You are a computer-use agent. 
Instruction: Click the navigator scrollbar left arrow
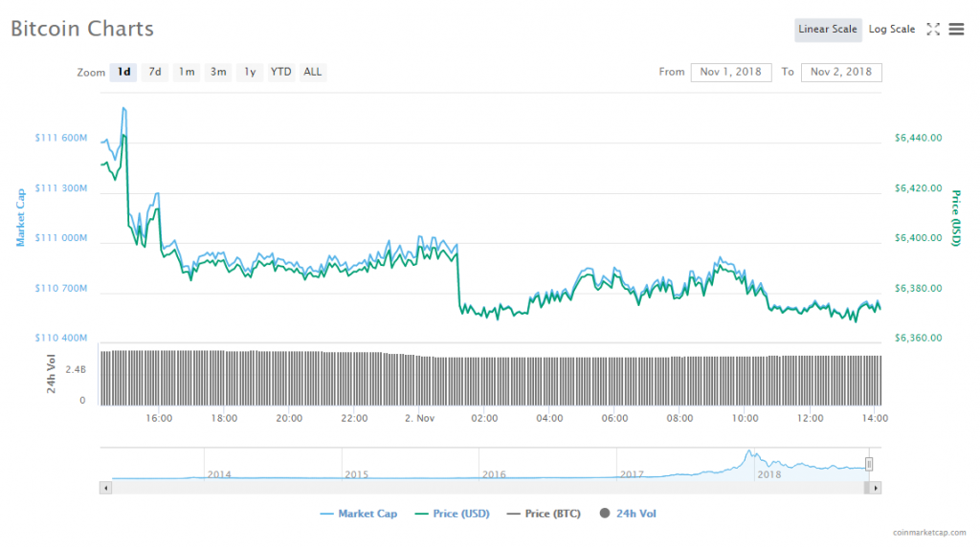[x=104, y=488]
